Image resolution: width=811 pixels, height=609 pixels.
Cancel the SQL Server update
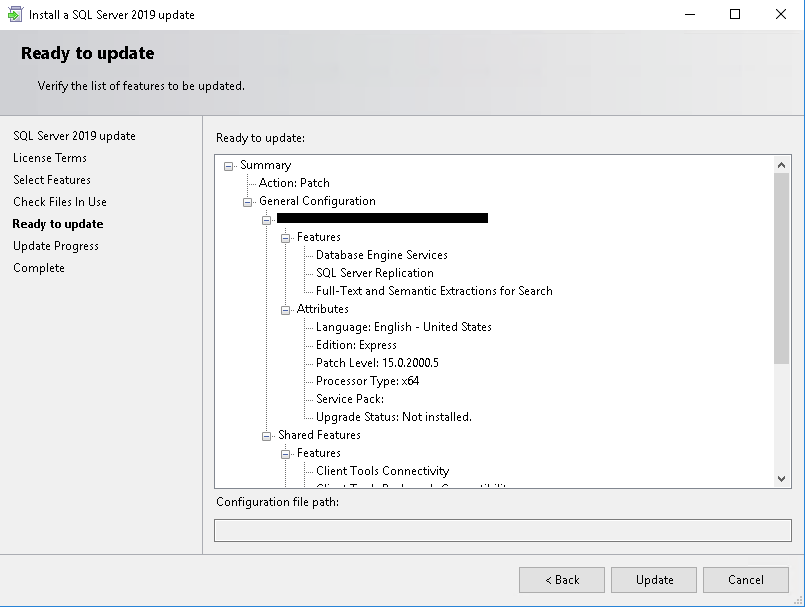(x=746, y=580)
